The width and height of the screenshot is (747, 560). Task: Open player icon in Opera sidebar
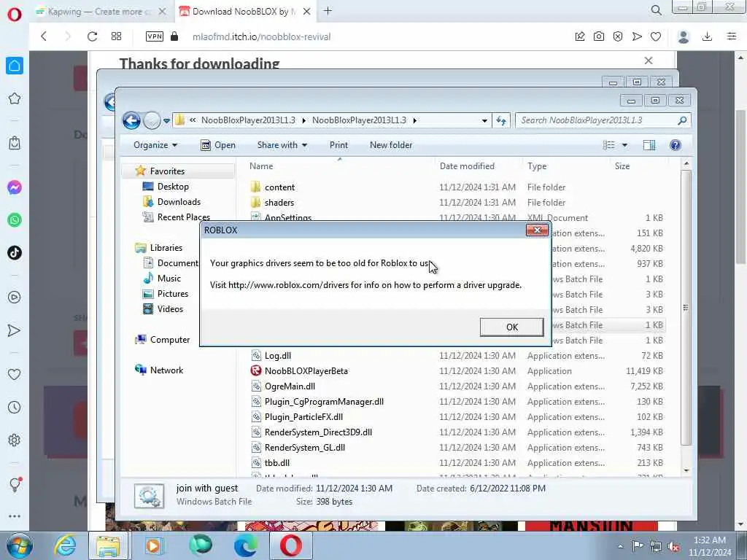click(x=15, y=297)
